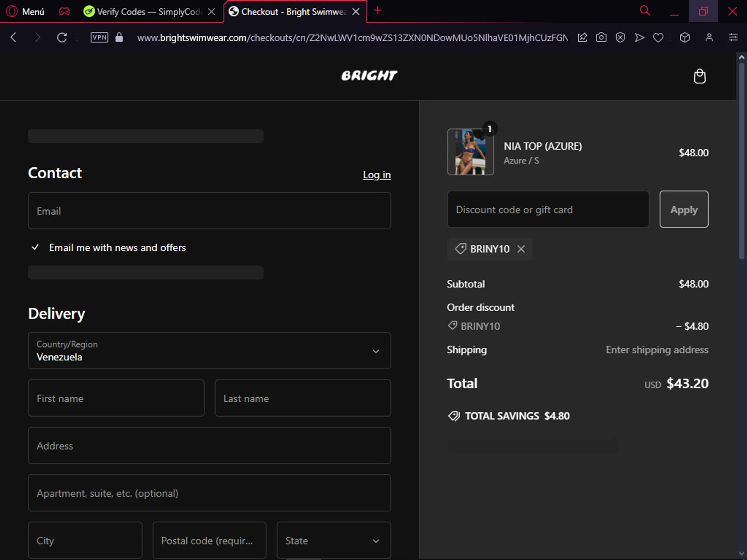Open the share page icon
Viewport: 747px width, 560px height.
[582, 37]
